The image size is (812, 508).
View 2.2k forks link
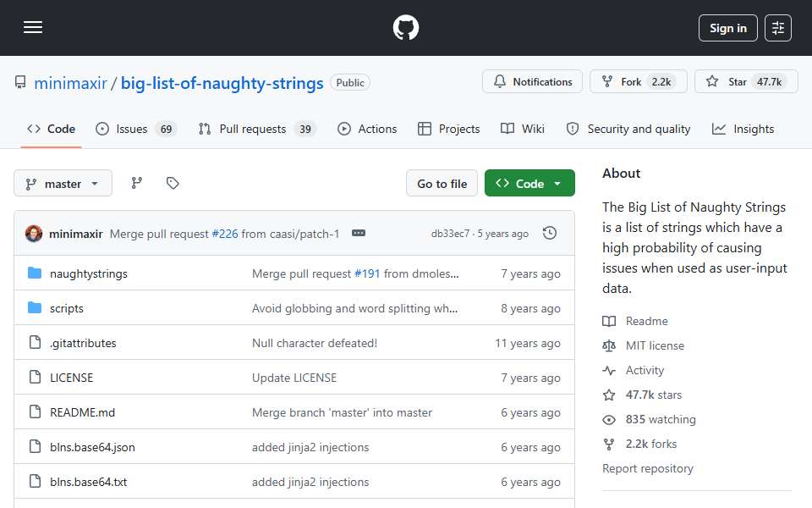pyautogui.click(x=651, y=444)
